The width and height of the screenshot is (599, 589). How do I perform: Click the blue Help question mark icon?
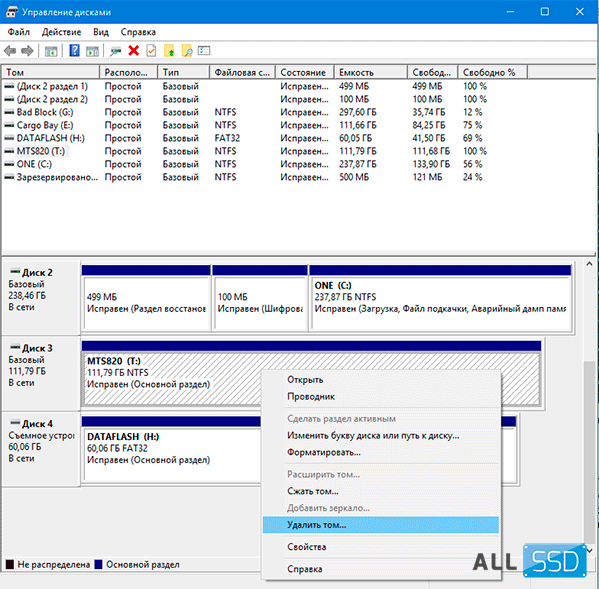pyautogui.click(x=74, y=50)
